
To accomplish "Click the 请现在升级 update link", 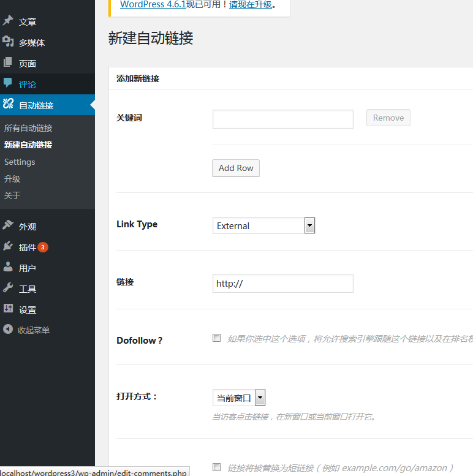I will click(251, 5).
